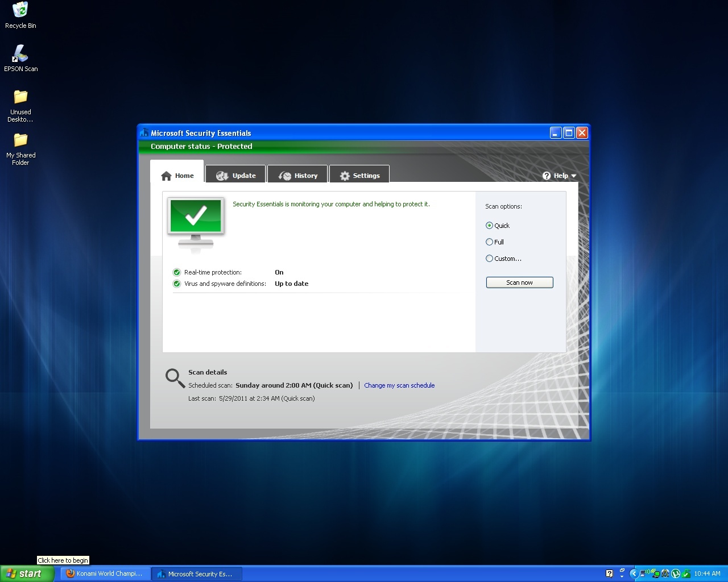Screen dimensions: 728x582
Task: Maximize the Security Essentials window
Action: click(569, 133)
